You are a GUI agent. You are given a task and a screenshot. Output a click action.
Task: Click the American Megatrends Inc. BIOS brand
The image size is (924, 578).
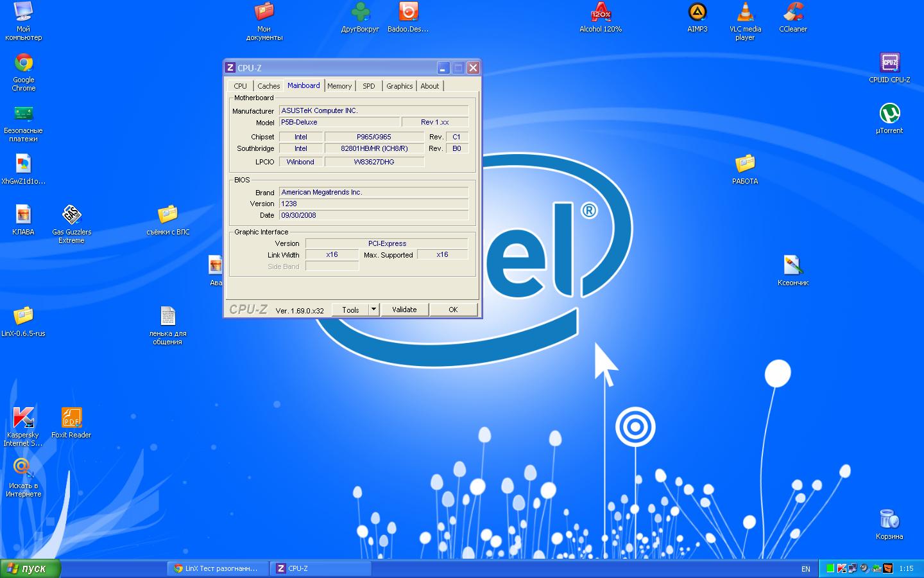click(x=374, y=192)
